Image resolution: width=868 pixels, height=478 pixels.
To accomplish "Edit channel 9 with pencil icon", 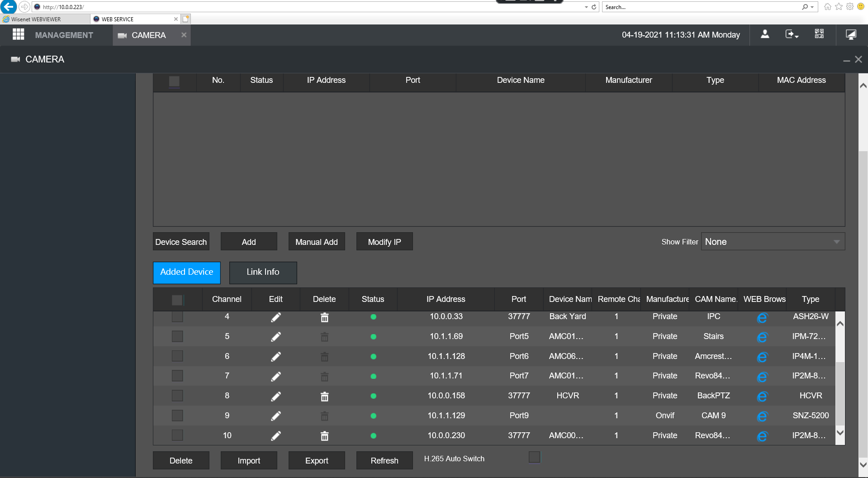I will (x=276, y=416).
